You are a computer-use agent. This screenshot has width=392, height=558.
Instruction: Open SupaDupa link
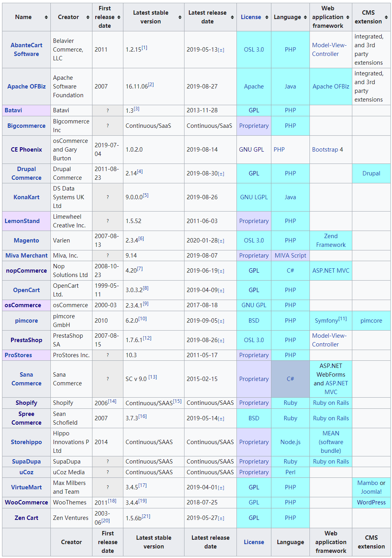click(27, 462)
